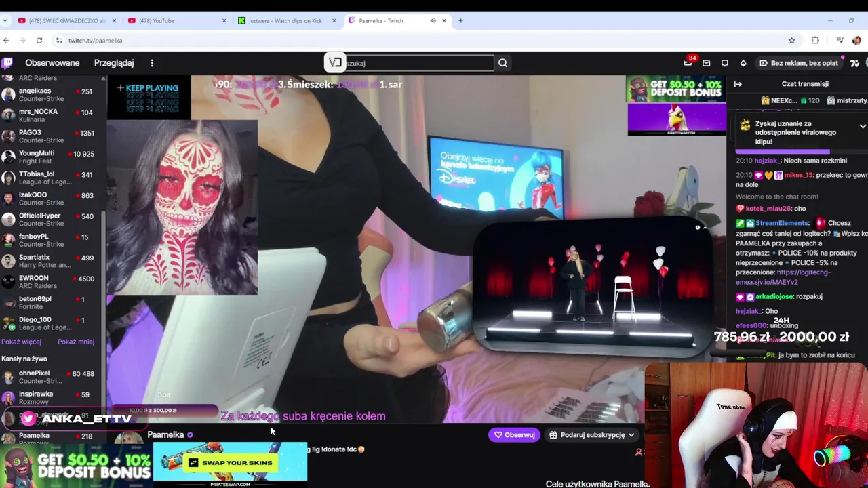Select the OfficialHyper channel in sidebar
Viewport: 868px width, 488px height.
[52, 220]
